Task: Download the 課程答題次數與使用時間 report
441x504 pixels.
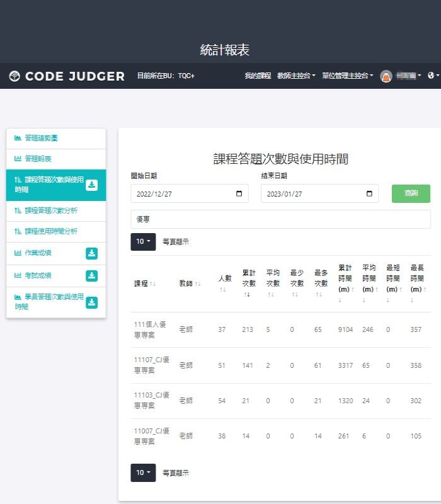Action: click(91, 185)
